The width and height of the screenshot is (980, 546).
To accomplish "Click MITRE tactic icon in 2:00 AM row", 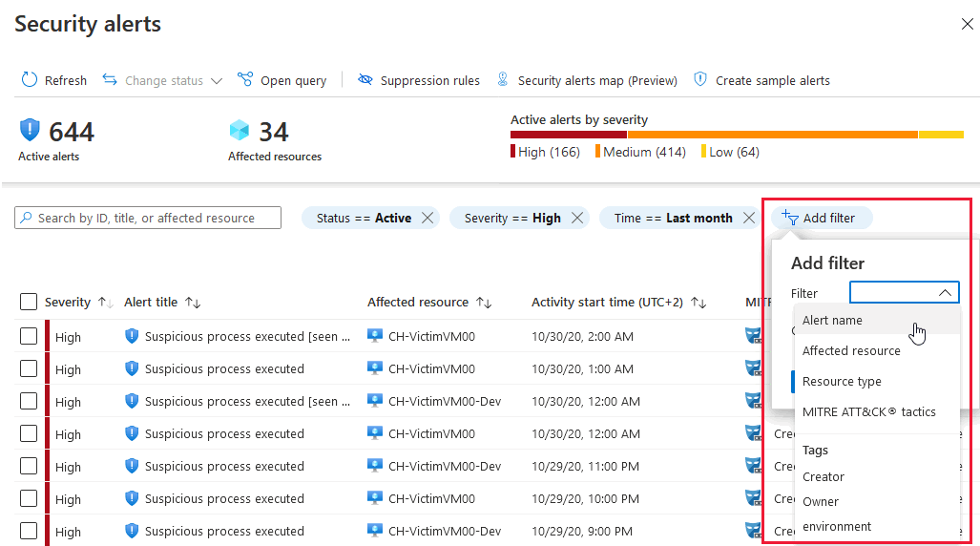I will (x=753, y=336).
